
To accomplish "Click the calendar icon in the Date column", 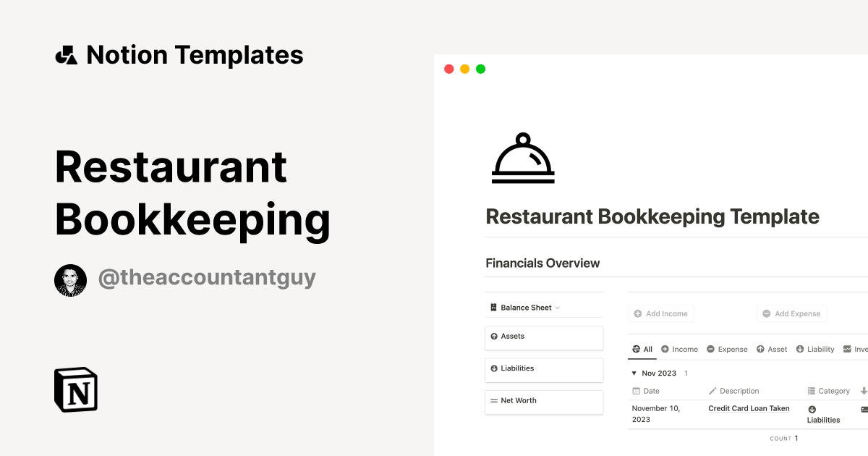I will point(636,391).
